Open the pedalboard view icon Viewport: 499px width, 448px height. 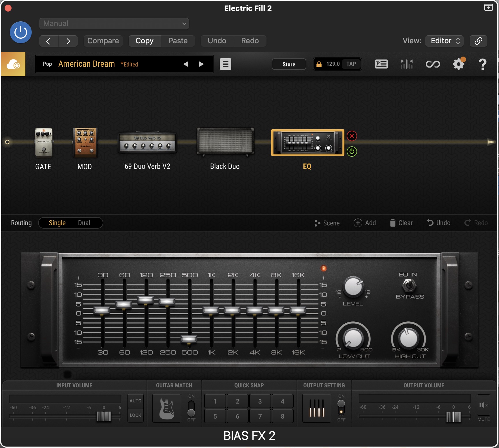pos(381,64)
